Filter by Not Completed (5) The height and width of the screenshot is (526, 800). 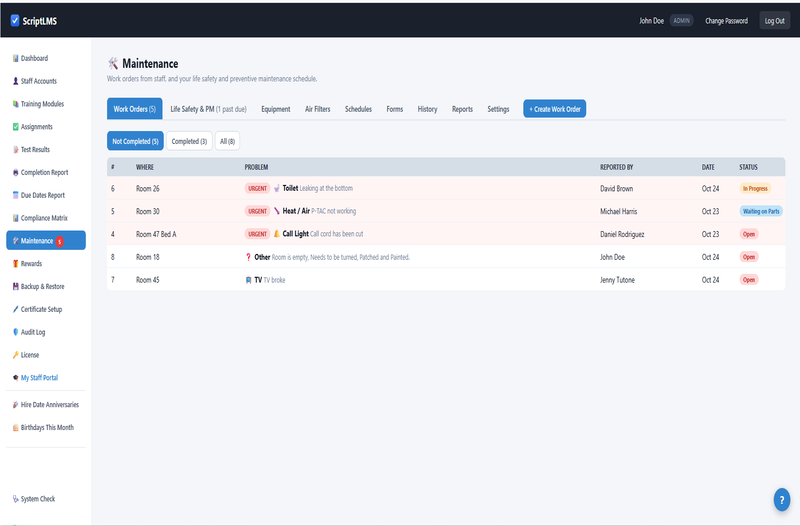point(135,141)
